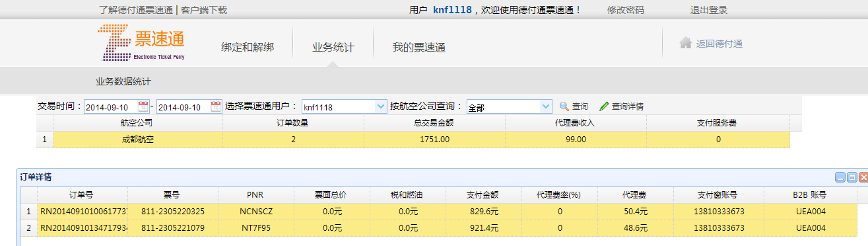Click the total amount cell 1751.00
Viewport: 868px width, 246px height.
pyautogui.click(x=435, y=140)
